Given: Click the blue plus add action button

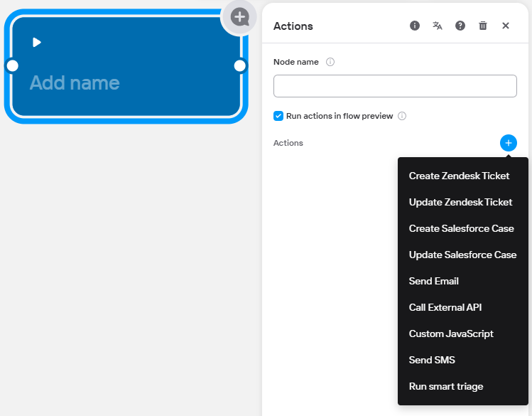Looking at the screenshot, I should 509,143.
